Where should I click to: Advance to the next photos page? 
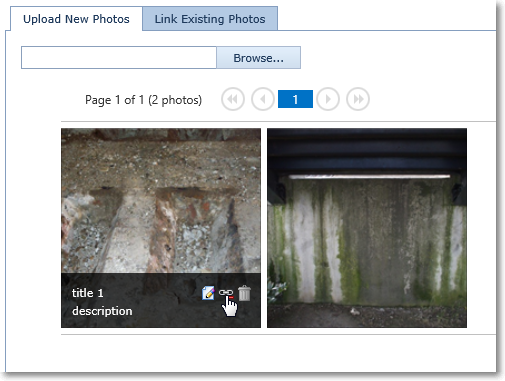(328, 99)
